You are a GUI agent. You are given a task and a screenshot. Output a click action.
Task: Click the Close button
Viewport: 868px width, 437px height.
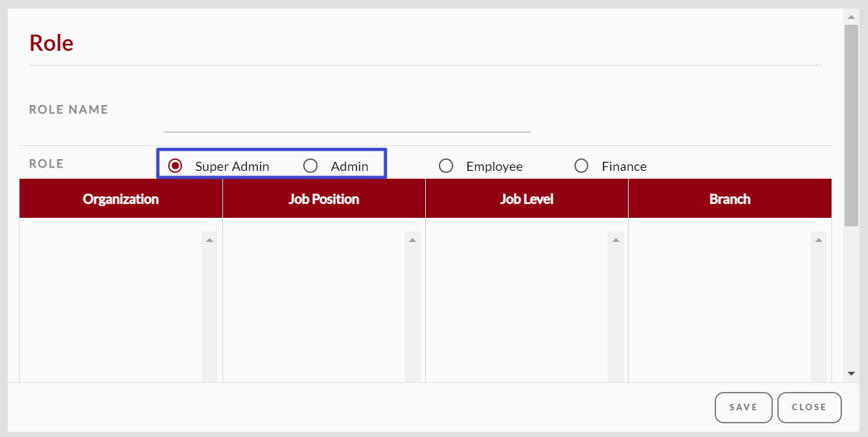(x=809, y=407)
